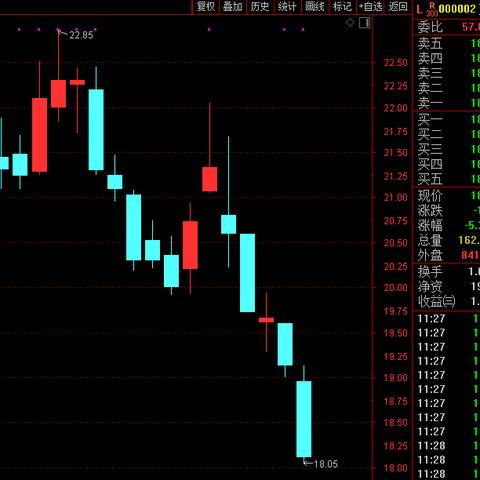Click the 标记 mark button
The image size is (480, 480).
[342, 7]
